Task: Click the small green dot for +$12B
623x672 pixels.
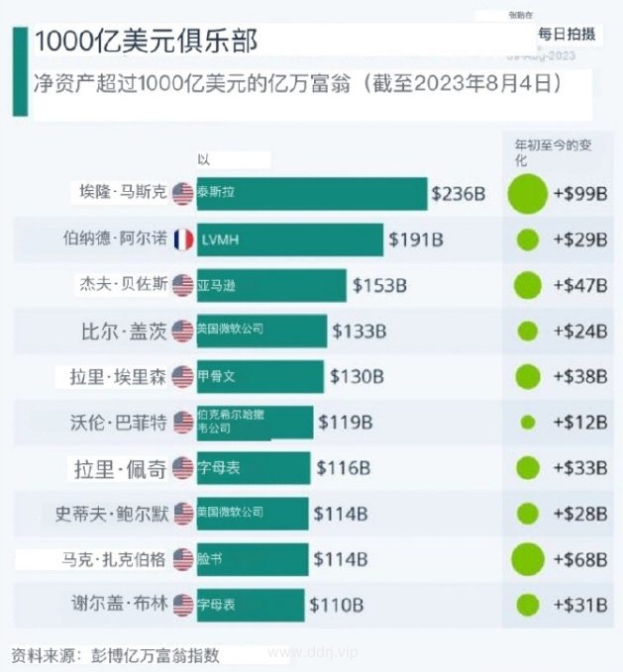Action: click(528, 423)
